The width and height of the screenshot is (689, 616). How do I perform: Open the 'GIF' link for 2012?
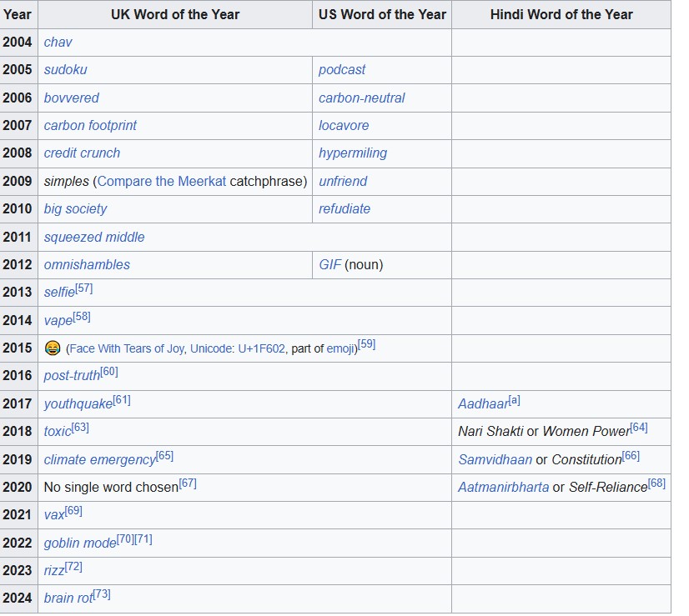pyautogui.click(x=329, y=265)
